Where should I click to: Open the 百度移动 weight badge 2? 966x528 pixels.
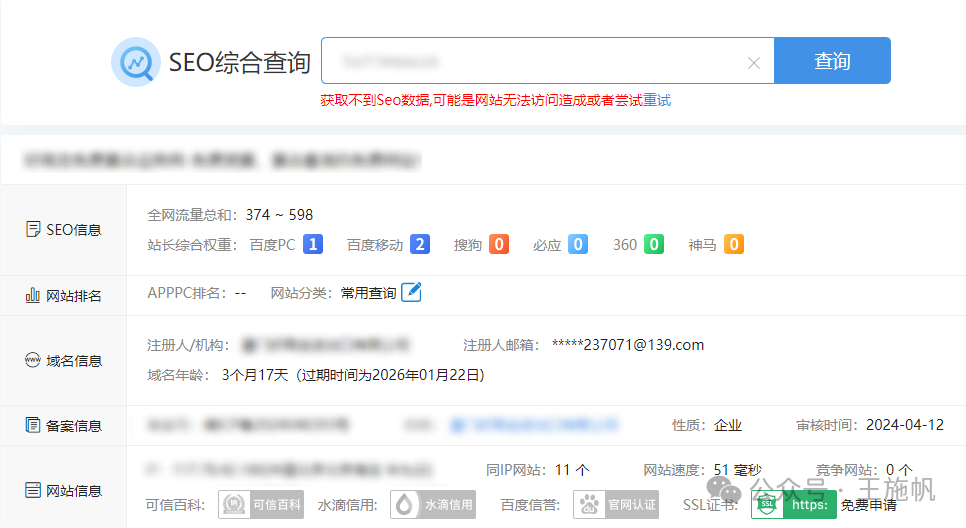[x=420, y=245]
